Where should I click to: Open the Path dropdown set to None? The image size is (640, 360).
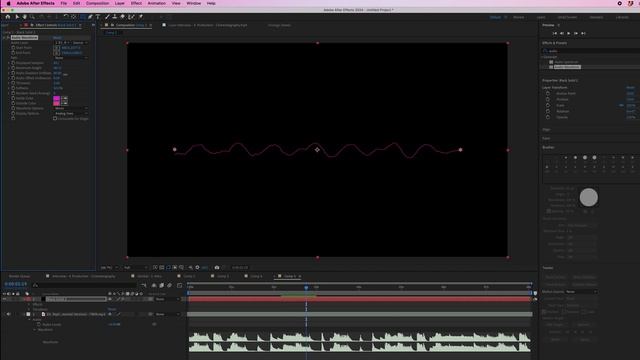tap(71, 58)
